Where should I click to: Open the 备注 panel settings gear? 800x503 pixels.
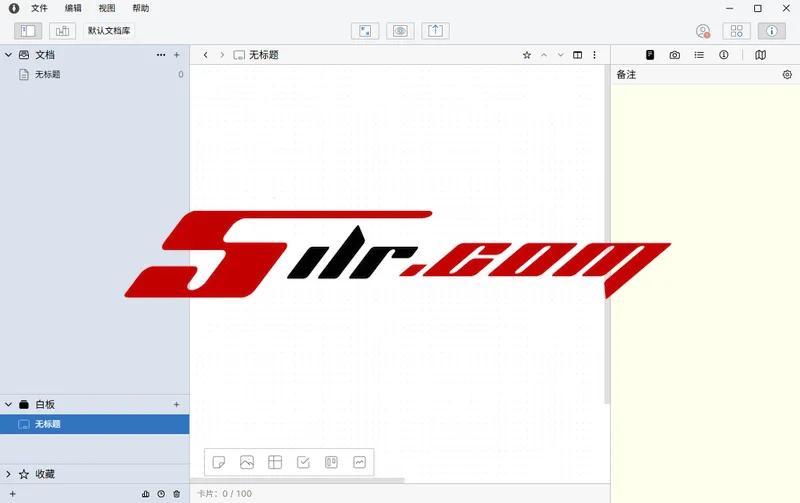point(787,74)
